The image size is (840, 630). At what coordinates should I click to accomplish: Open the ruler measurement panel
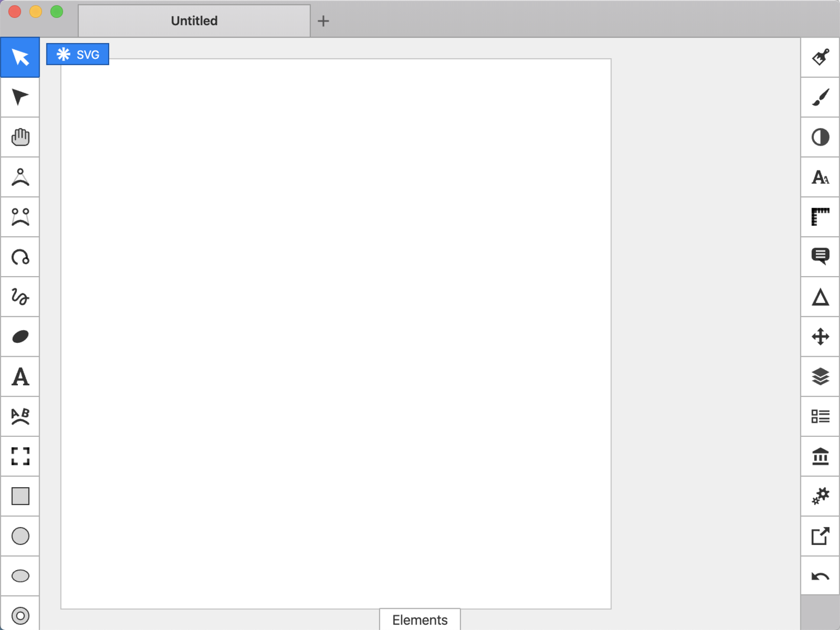(x=820, y=217)
